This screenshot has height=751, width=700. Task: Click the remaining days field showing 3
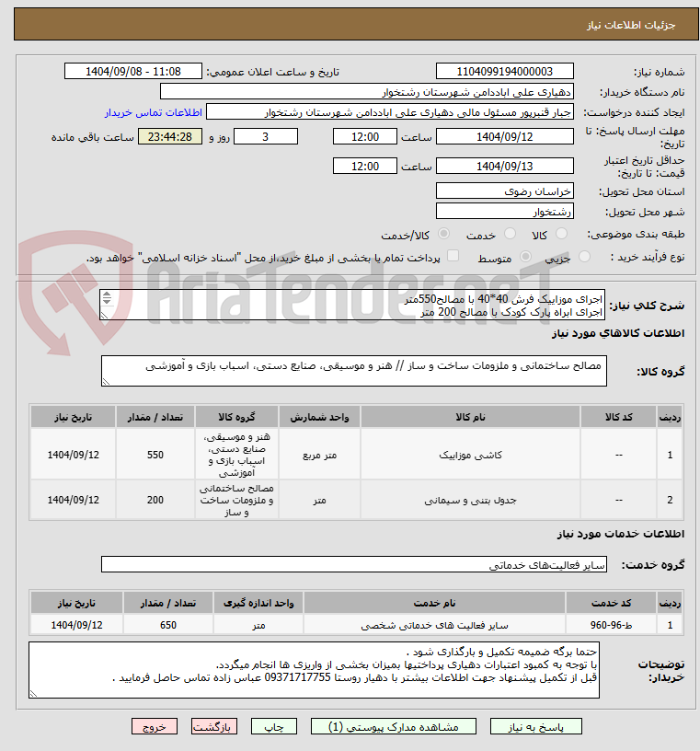[x=265, y=137]
